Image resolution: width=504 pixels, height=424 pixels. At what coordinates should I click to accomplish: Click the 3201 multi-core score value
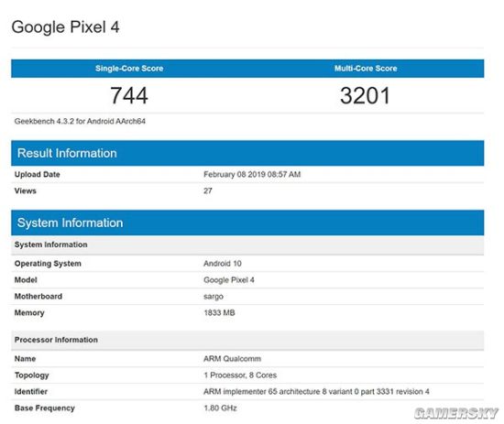point(365,95)
